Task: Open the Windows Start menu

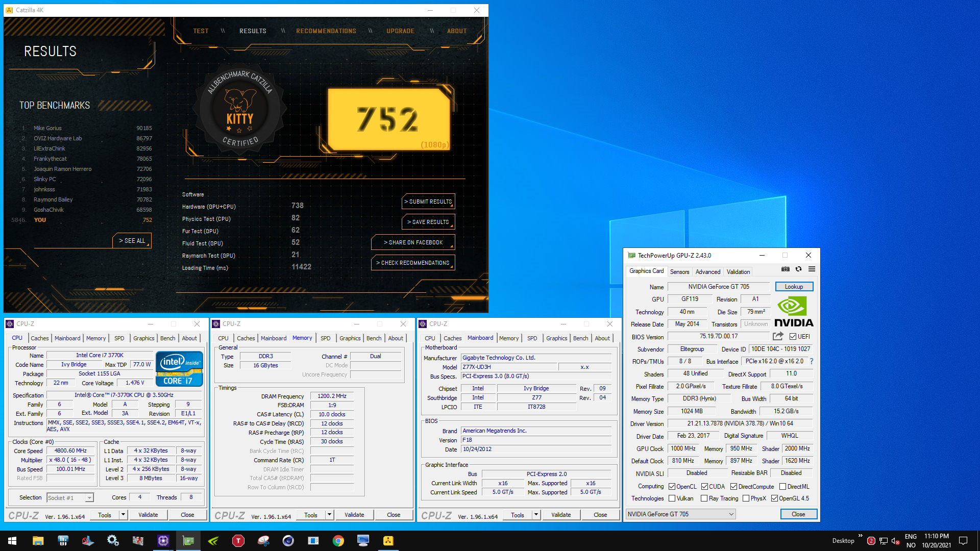Action: (12, 541)
